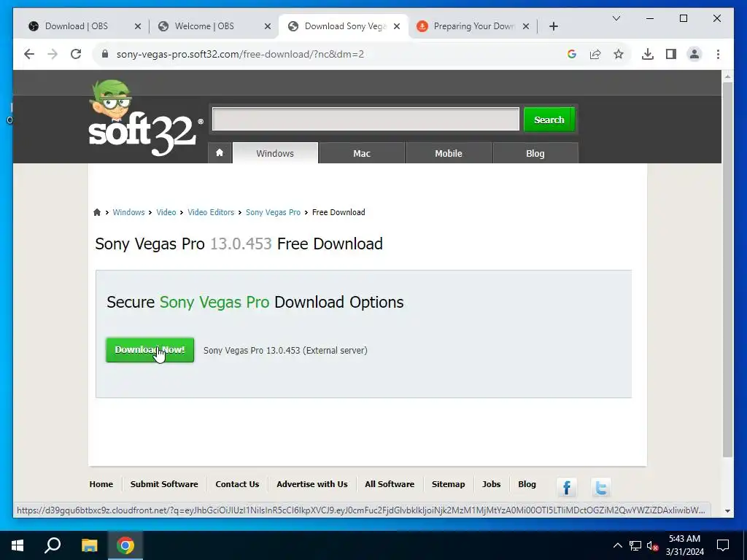Open the Submit Software footer link
Viewport: 747px width, 560px height.
click(x=164, y=484)
